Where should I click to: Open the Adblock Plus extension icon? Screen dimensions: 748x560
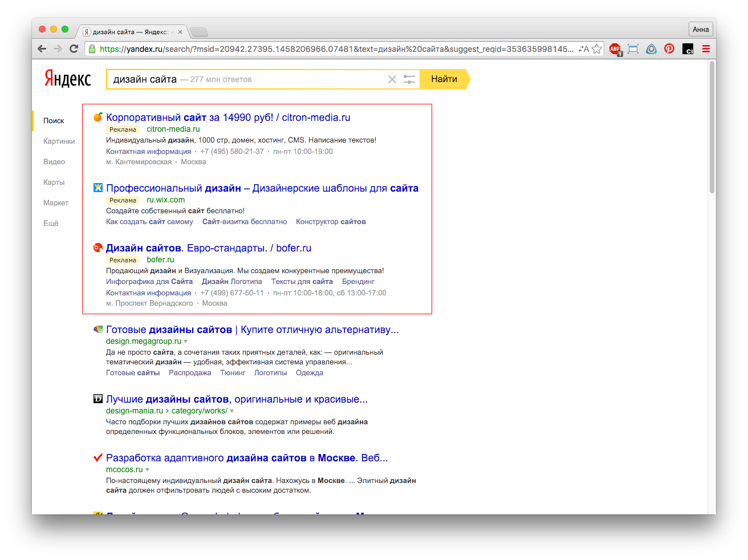tap(615, 49)
